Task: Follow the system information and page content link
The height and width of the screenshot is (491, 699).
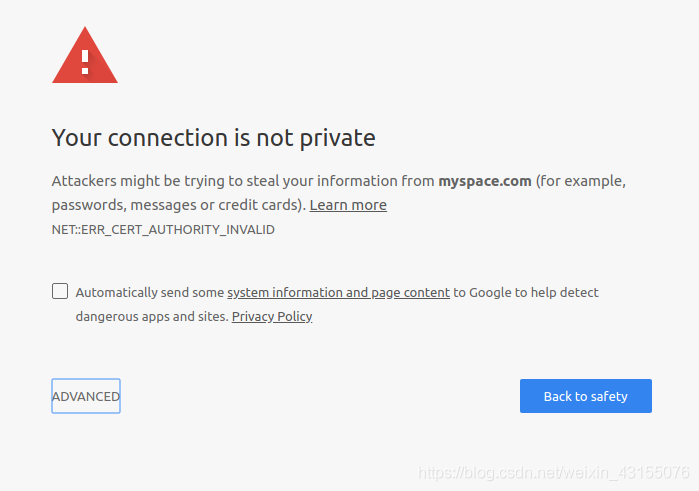Action: (x=338, y=292)
